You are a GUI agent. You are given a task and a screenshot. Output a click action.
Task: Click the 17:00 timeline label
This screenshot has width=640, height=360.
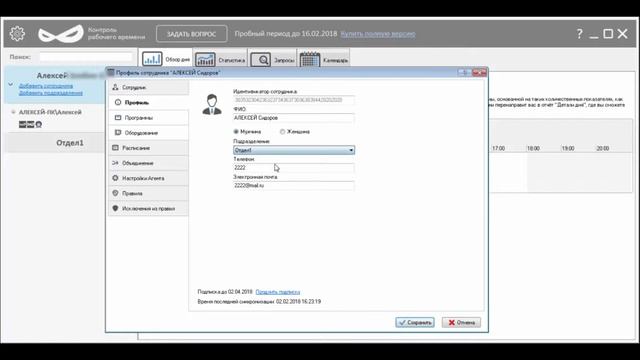(498, 148)
